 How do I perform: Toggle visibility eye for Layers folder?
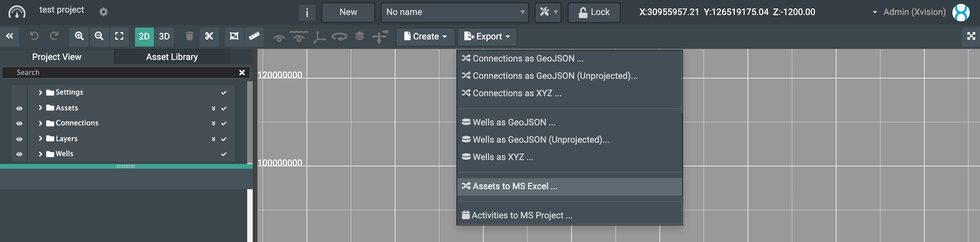19,139
